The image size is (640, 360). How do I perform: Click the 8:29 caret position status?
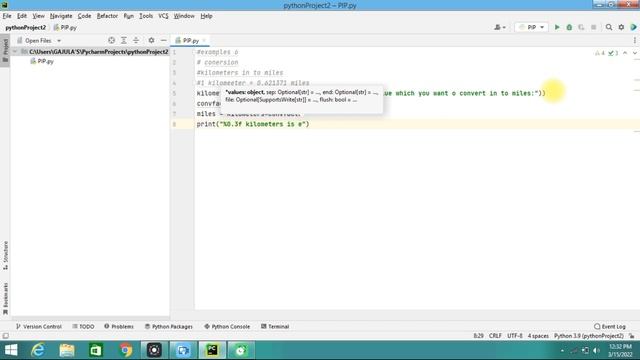(x=478, y=336)
